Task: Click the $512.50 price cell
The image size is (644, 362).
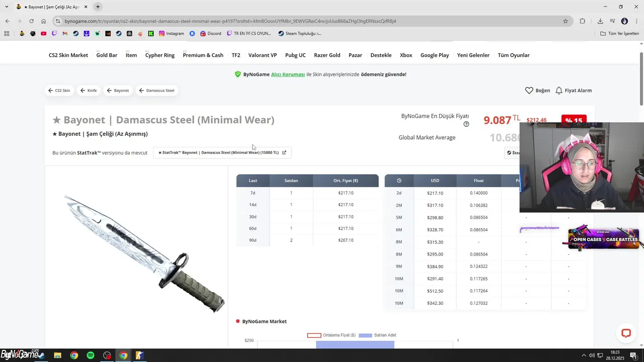Action: coord(435,291)
